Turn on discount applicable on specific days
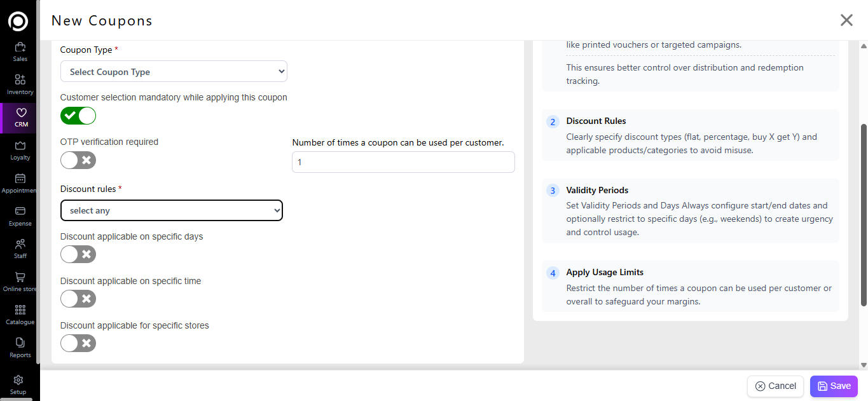The width and height of the screenshot is (868, 401). coord(78,255)
